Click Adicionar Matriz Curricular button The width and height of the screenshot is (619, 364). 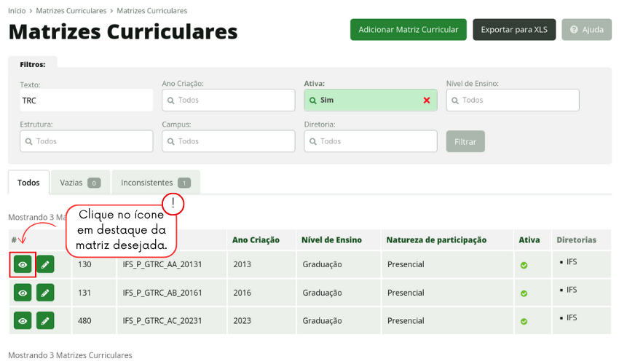point(408,30)
